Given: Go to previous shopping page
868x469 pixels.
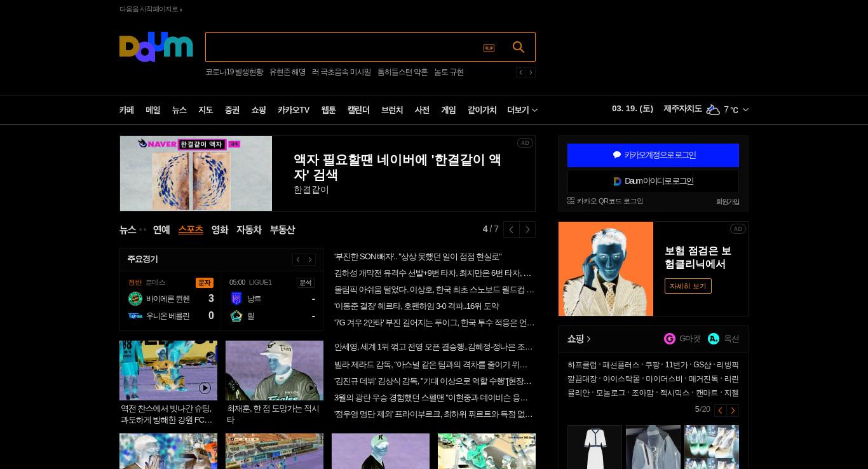Looking at the screenshot, I should (721, 411).
